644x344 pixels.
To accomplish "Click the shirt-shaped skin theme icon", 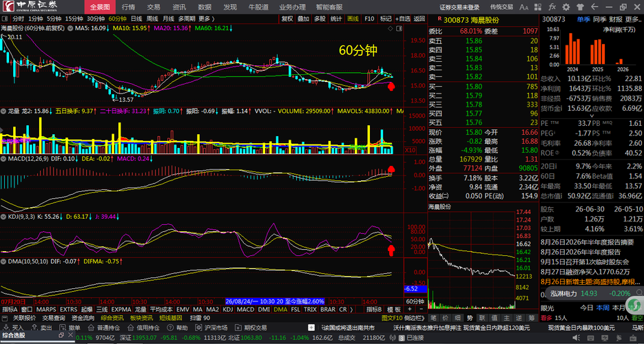I will pyautogui.click(x=581, y=7).
